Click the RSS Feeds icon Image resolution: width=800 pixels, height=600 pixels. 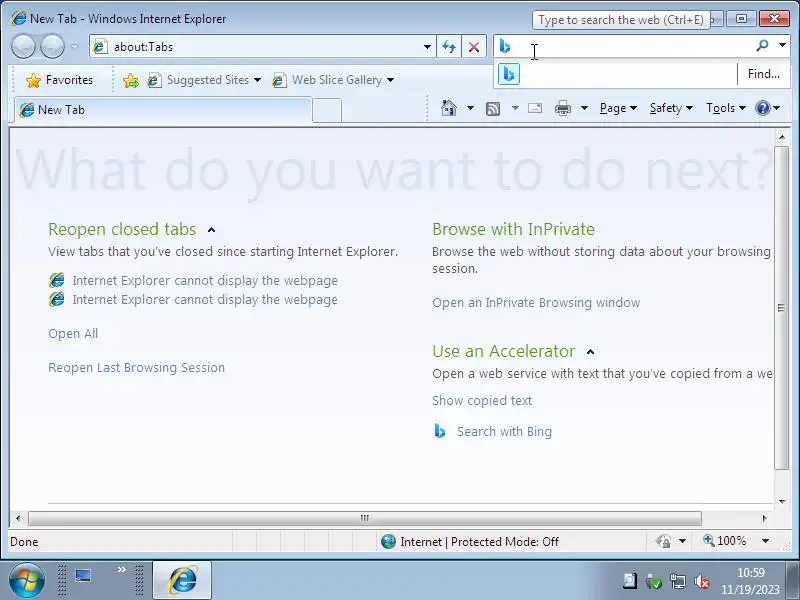click(493, 109)
